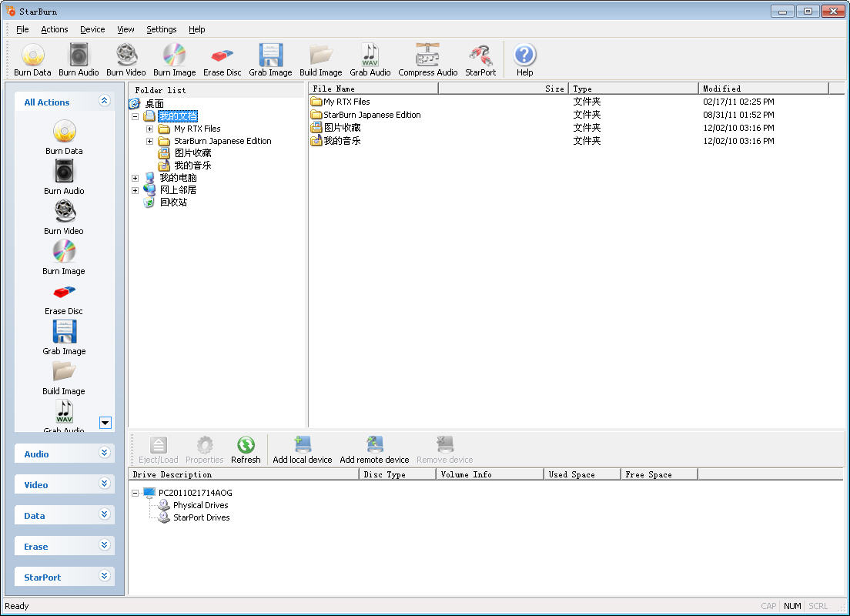Open the Actions menu
The image size is (850, 616).
point(55,29)
